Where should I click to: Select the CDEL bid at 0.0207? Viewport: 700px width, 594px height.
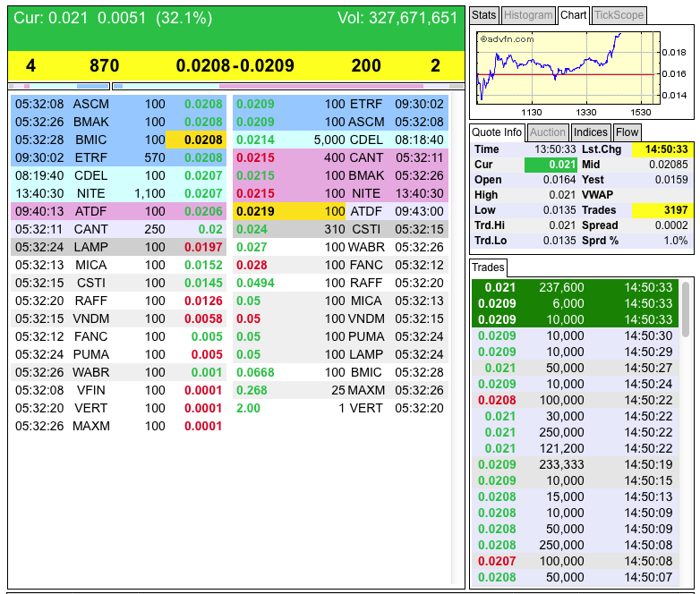point(118,175)
